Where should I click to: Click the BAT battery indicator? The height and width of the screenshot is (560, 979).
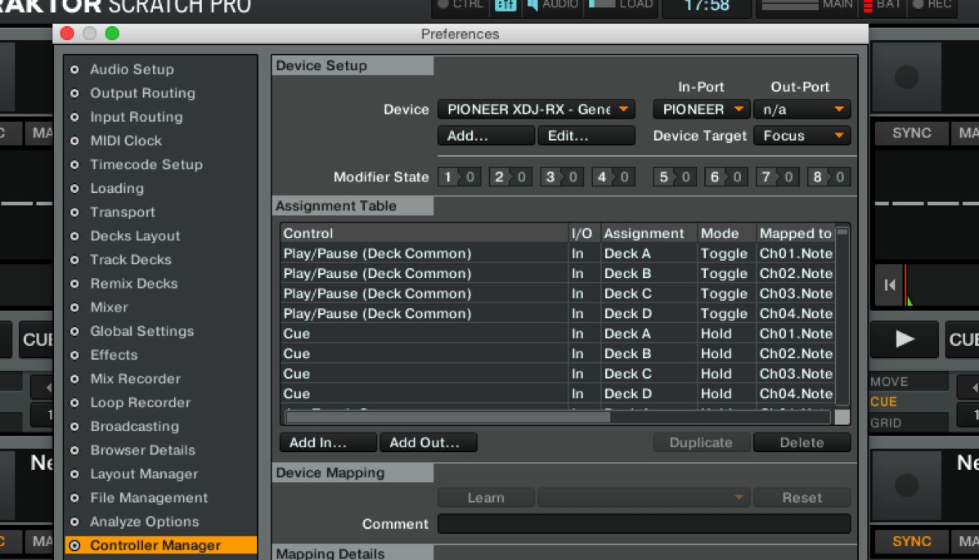(880, 5)
